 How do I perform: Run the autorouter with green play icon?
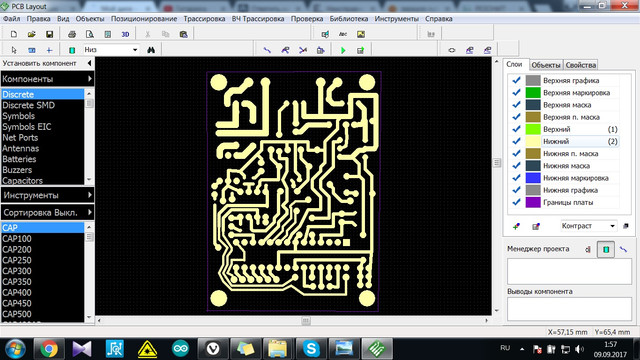point(343,50)
